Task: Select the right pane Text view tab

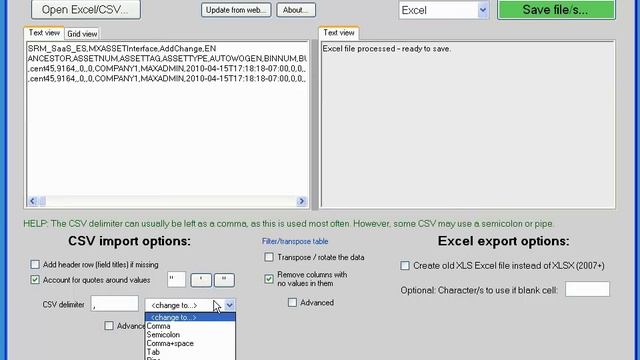Action: 339,33
